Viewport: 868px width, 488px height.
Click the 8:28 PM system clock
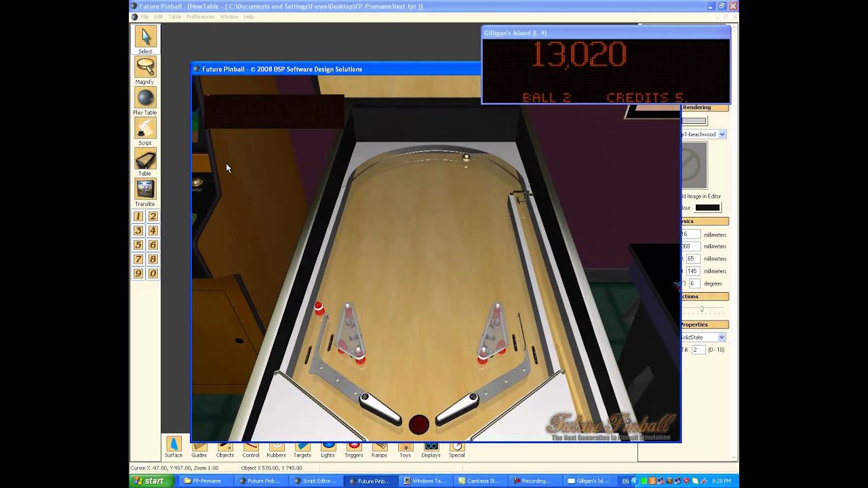coord(722,481)
